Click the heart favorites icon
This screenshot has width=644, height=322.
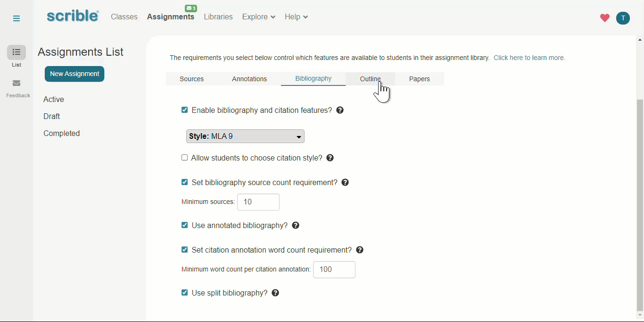604,18
